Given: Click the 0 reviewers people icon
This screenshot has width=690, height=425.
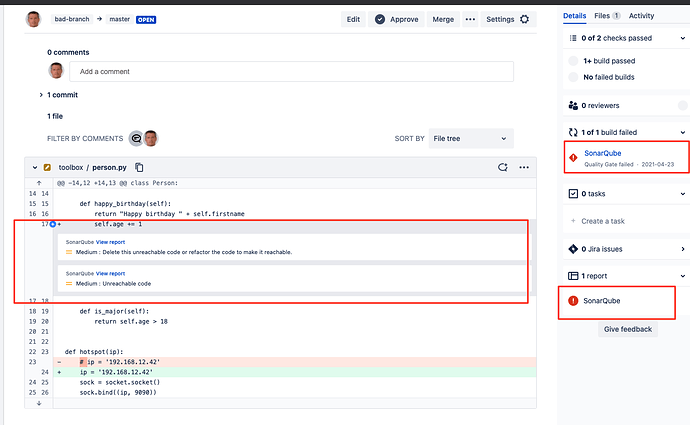Looking at the screenshot, I should click(x=573, y=106).
